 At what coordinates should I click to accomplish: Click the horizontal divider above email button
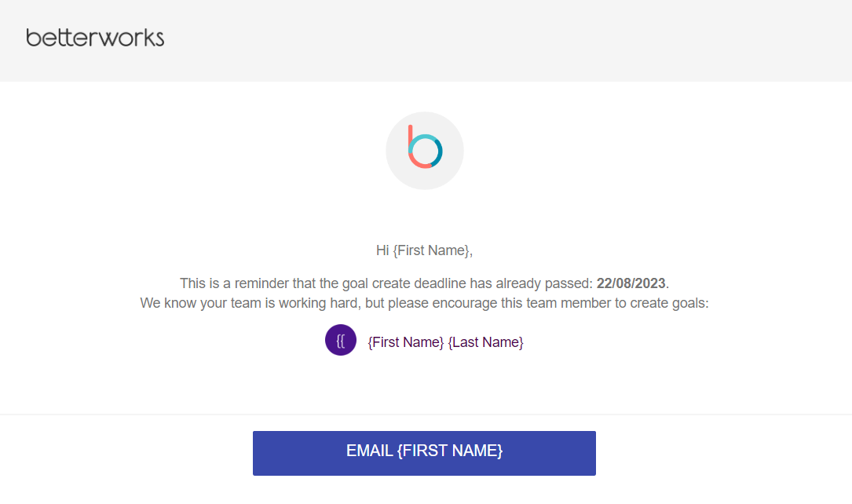point(426,415)
